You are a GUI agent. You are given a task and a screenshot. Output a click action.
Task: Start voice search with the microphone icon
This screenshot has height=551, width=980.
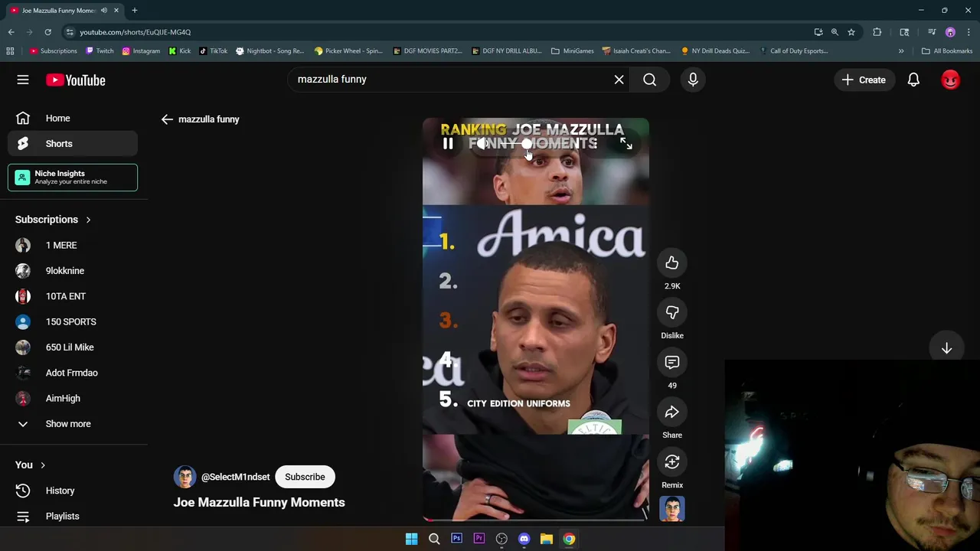point(693,80)
